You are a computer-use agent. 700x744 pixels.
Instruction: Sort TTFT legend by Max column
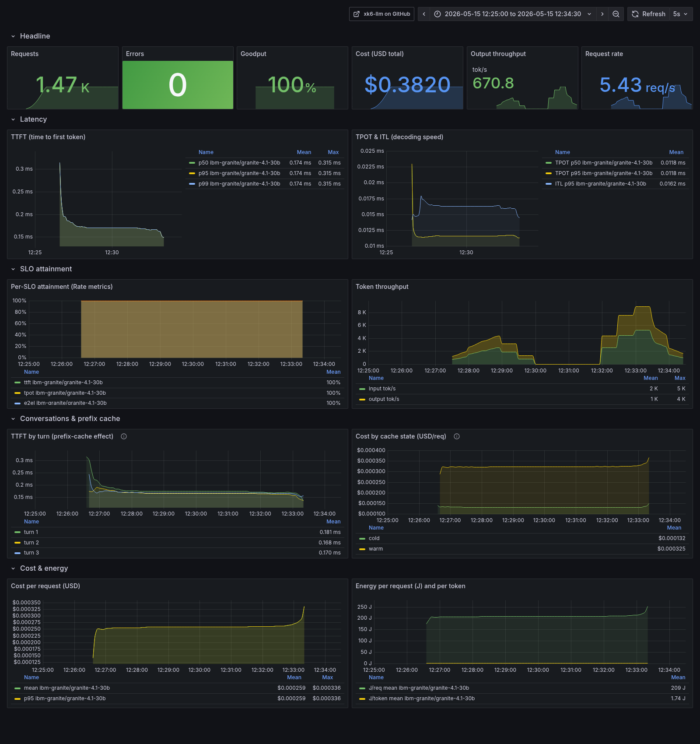[333, 152]
